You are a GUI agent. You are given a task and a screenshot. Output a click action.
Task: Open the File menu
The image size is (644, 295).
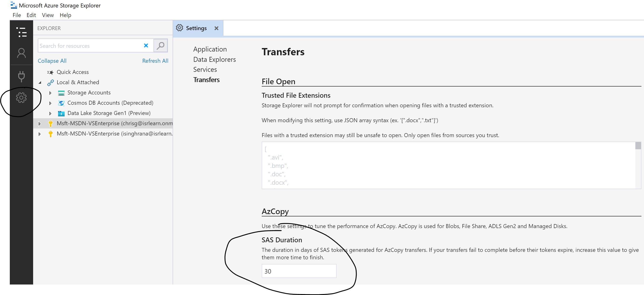tap(17, 15)
